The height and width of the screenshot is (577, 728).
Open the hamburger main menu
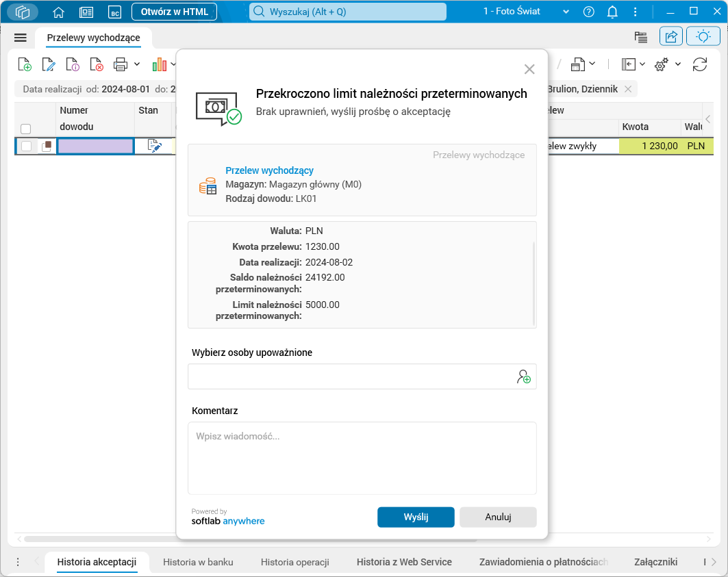pyautogui.click(x=21, y=38)
